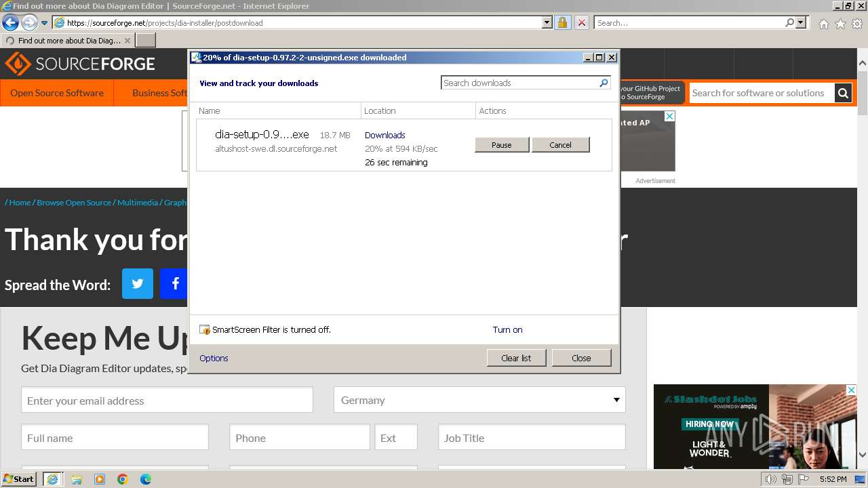
Task: Open the Open Source Software menu
Action: (57, 93)
